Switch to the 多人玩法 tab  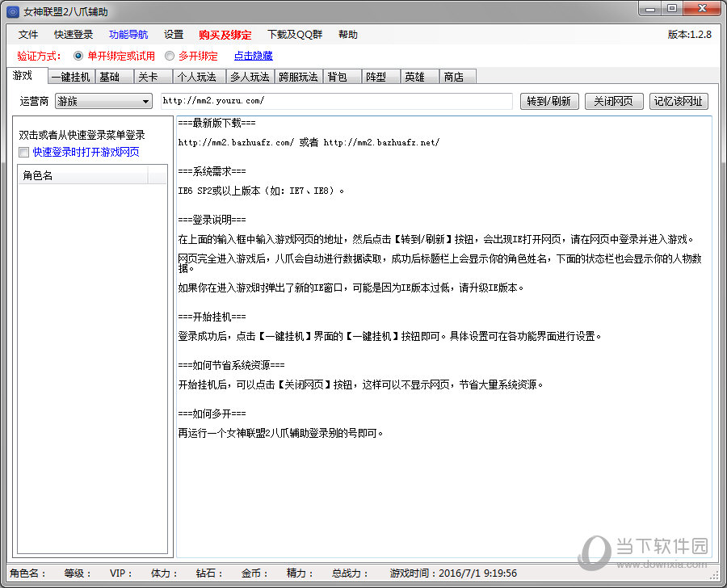250,77
